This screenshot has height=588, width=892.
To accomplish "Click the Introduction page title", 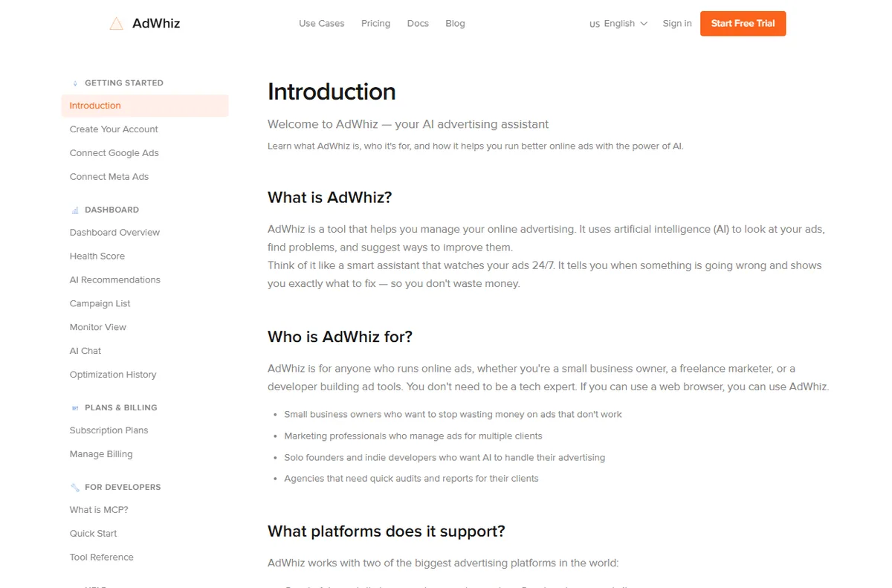I will 332,92.
